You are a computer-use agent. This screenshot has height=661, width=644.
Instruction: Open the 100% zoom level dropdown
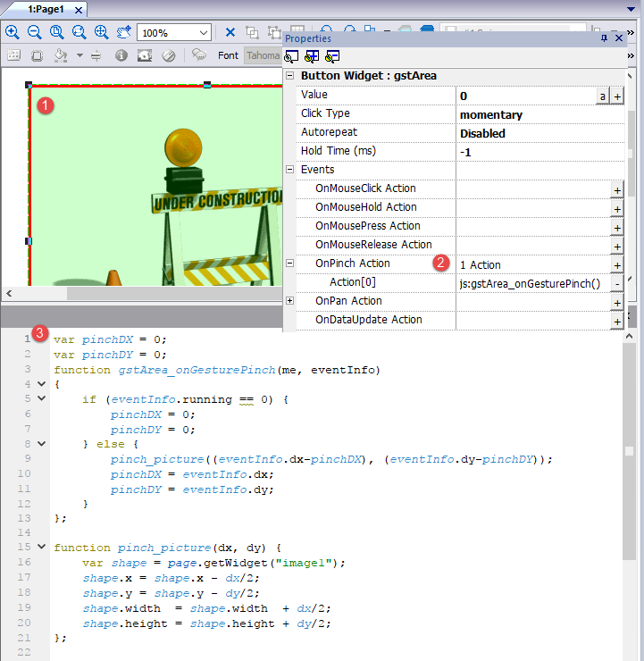(203, 33)
